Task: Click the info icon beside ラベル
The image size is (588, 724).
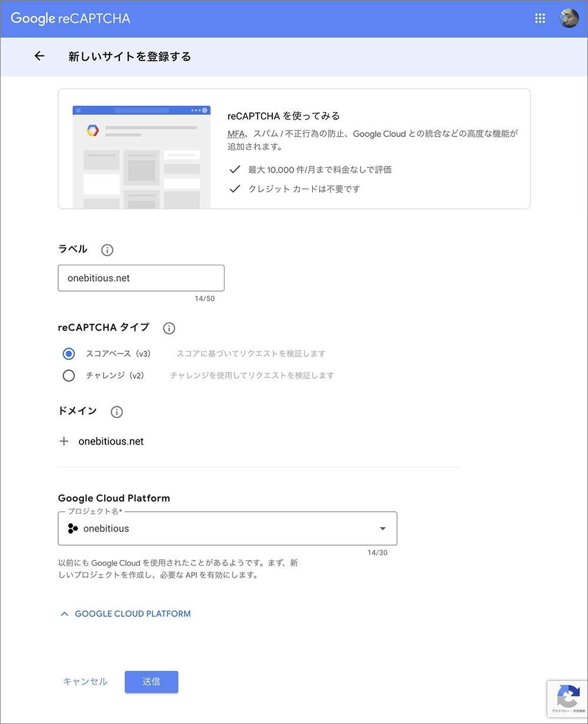Action: [x=107, y=250]
